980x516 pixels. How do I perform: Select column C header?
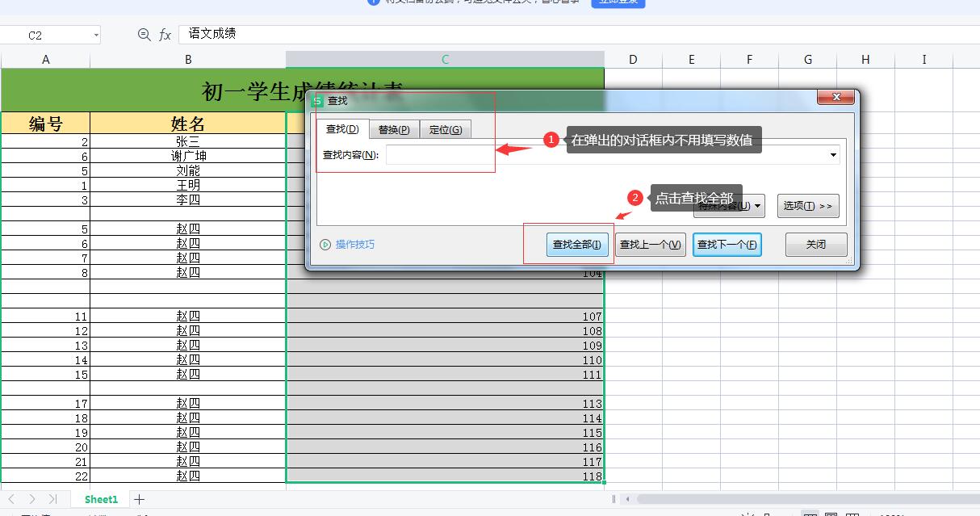click(x=445, y=60)
